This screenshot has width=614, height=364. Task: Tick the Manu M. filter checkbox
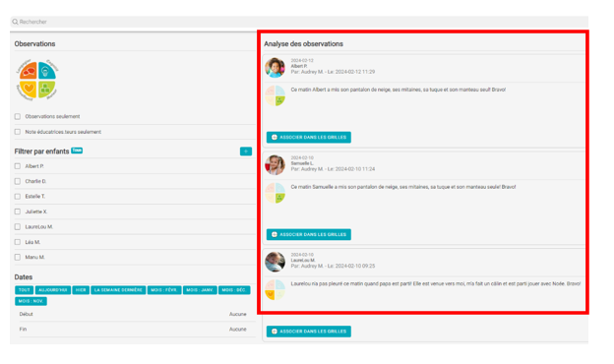click(x=18, y=257)
